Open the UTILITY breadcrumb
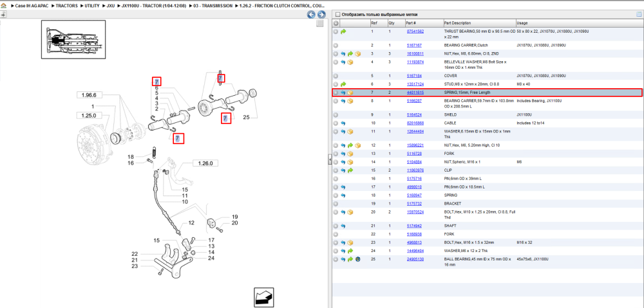The width and height of the screenshot is (644, 308). [x=92, y=6]
